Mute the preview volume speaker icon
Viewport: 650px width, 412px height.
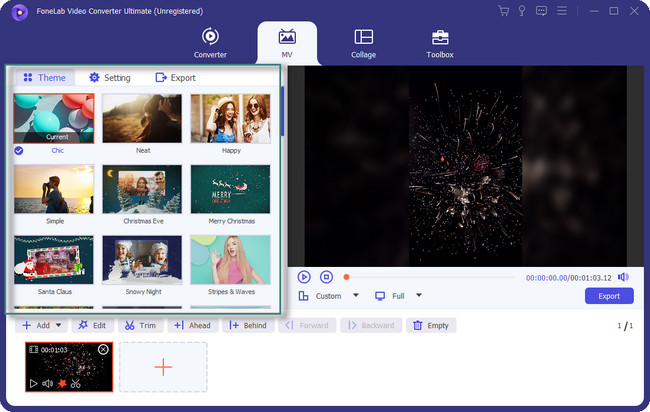click(x=623, y=277)
